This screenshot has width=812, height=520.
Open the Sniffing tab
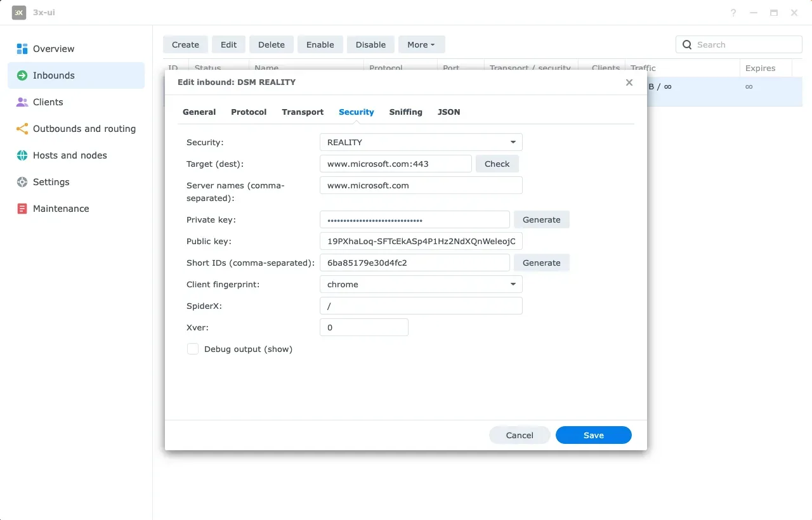(x=406, y=112)
